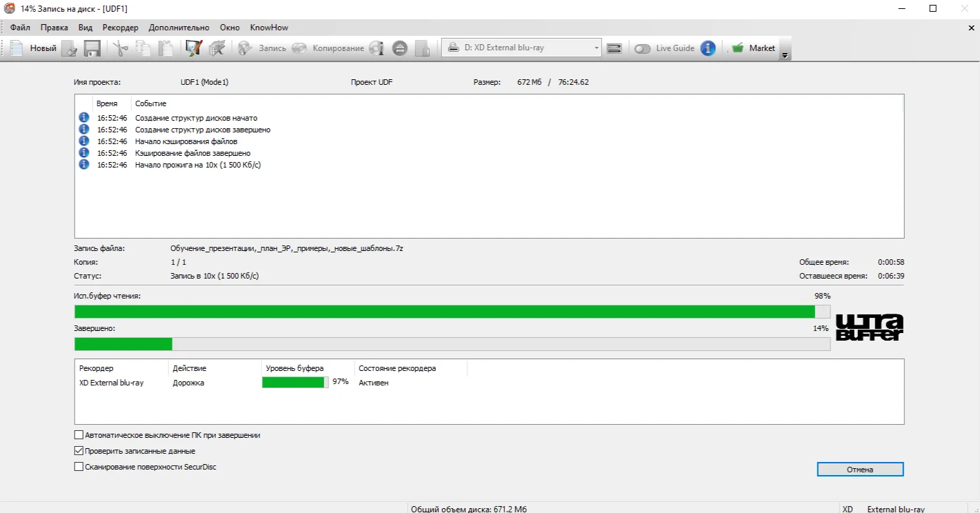Click the 'Общий объем диска: 671.2 Мб' status text

[469, 509]
